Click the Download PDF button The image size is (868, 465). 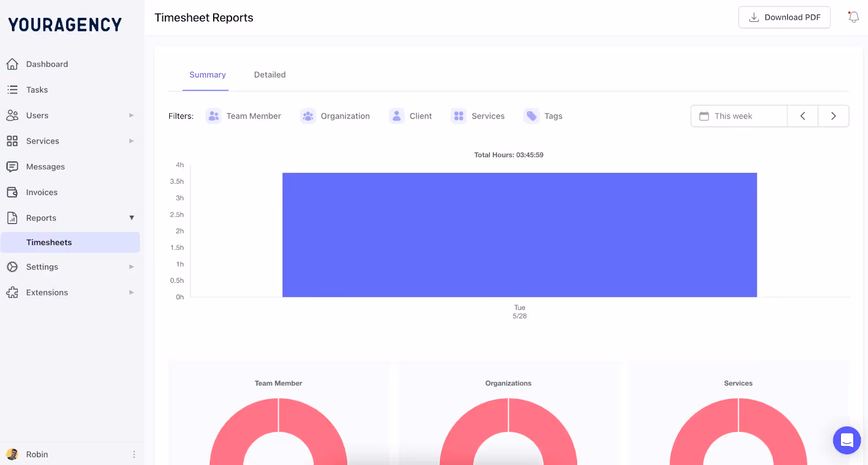[x=784, y=17]
